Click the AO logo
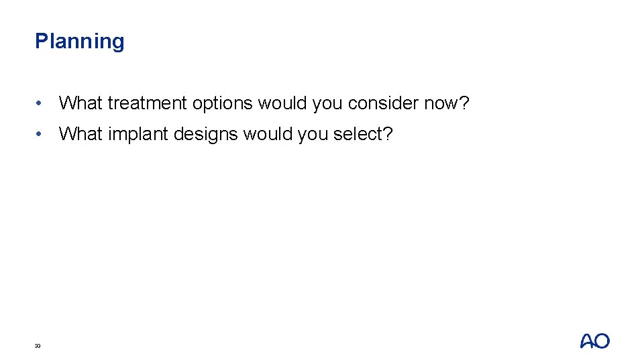The width and height of the screenshot is (644, 362). [594, 341]
